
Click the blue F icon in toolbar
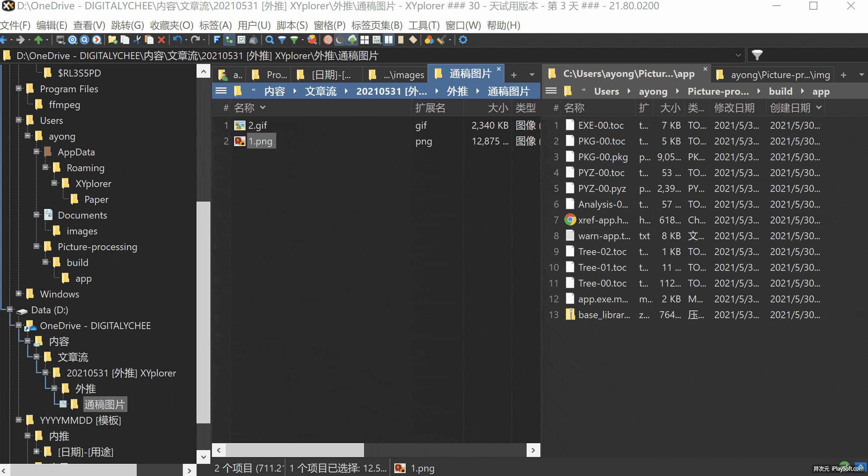pos(217,40)
